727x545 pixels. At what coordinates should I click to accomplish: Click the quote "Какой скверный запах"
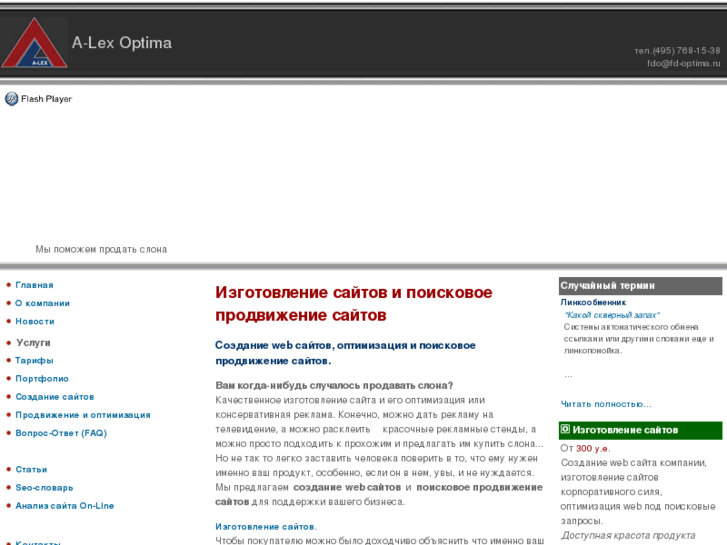612,315
